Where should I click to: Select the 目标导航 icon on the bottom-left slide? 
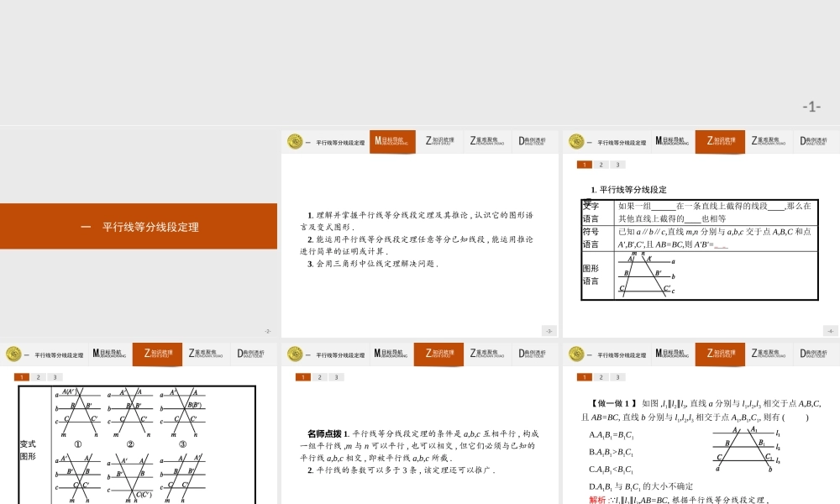(110, 354)
